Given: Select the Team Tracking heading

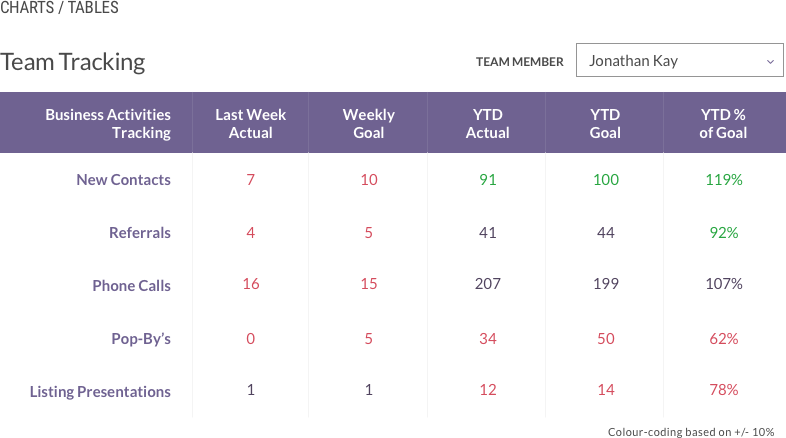Looking at the screenshot, I should 73,62.
